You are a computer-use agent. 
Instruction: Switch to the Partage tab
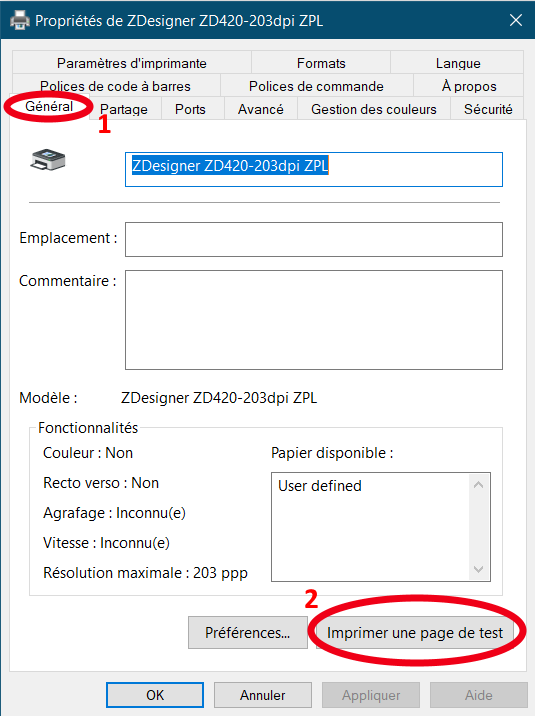coord(124,109)
